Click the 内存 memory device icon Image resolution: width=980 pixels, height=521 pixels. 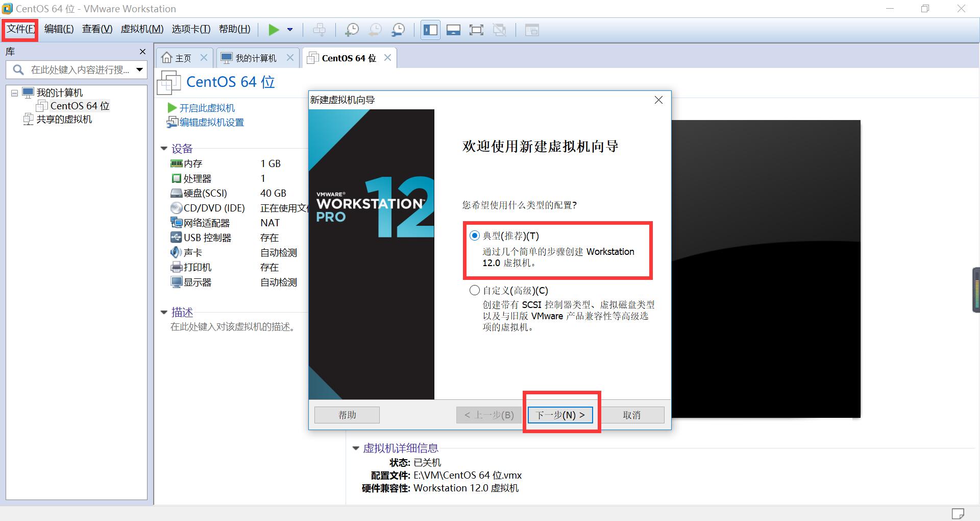click(176, 163)
